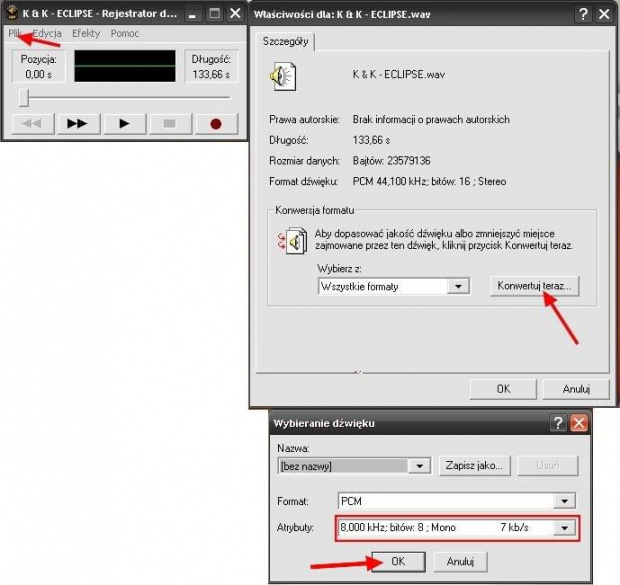The width and height of the screenshot is (620, 585).
Task: Close the Właściwości dialog
Action: [604, 14]
